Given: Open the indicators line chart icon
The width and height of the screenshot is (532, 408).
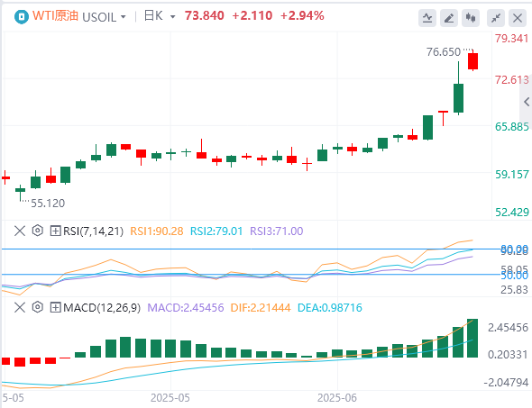Looking at the screenshot, I should pos(427,18).
